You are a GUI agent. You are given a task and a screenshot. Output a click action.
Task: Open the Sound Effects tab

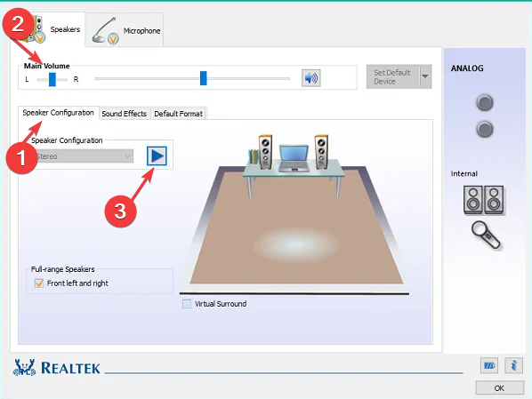pos(125,114)
